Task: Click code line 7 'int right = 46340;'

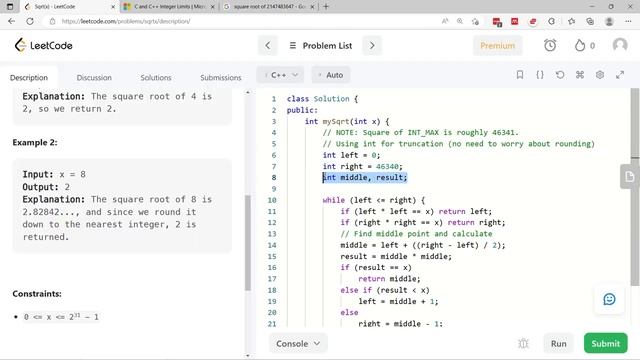Action: pos(362,166)
